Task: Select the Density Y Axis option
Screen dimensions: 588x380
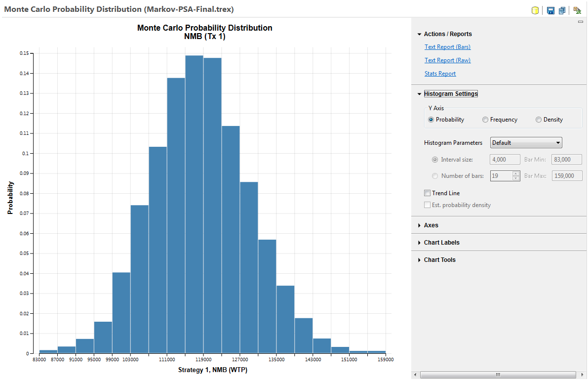Action: coord(538,119)
